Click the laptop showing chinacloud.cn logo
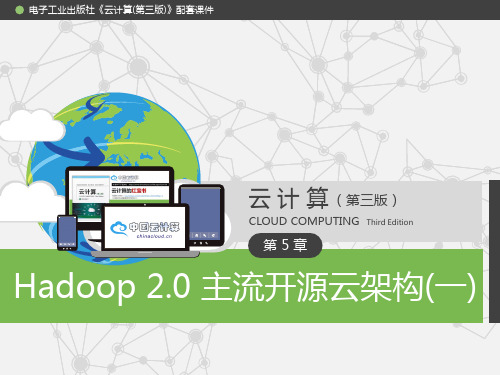This screenshot has width=500, height=375. (145, 230)
